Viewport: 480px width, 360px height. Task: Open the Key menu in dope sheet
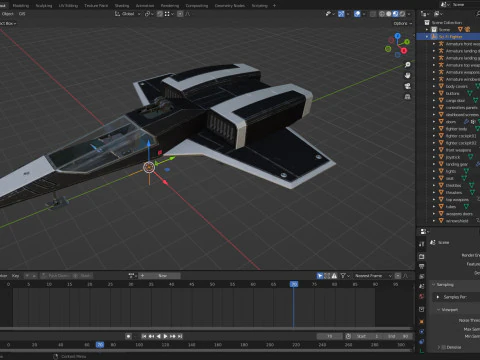point(15,276)
